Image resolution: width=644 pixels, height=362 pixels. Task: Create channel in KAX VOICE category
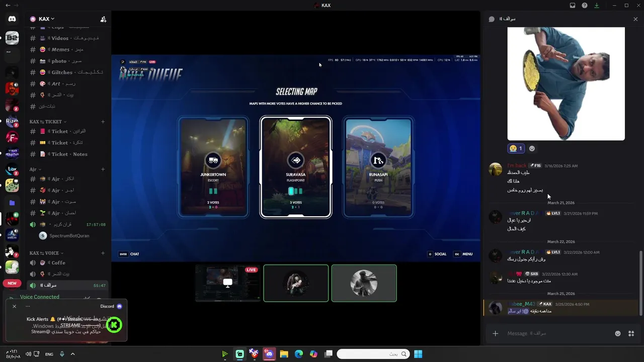click(x=103, y=253)
